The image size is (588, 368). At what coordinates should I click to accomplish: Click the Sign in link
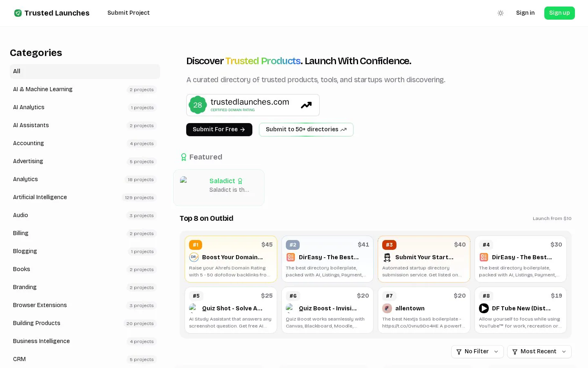(525, 13)
